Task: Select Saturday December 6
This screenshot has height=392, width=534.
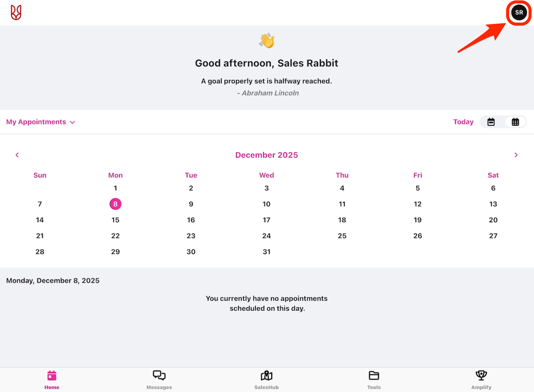Action: [x=493, y=188]
